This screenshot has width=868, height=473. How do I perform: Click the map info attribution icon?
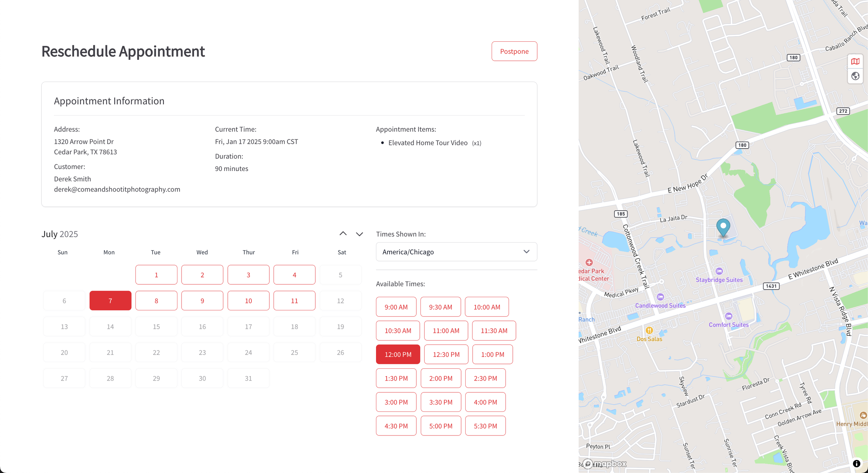[856, 463]
